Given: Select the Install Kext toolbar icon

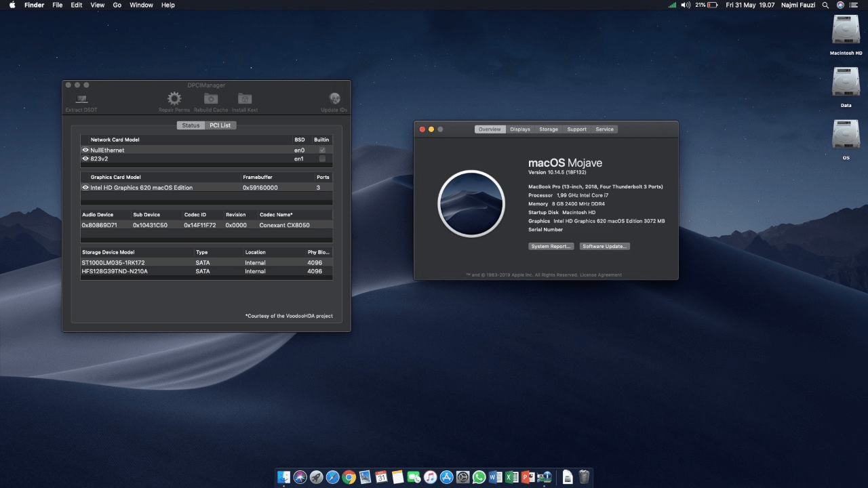Looking at the screenshot, I should pos(245,100).
